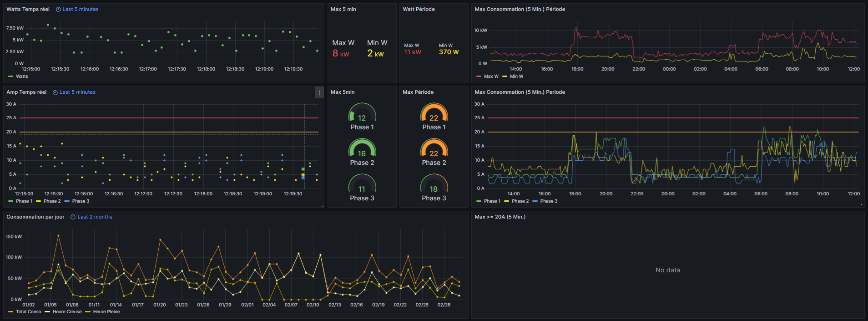Toggle Total Conso series in daily legend
Viewport: 868px width, 321px height.
29,312
